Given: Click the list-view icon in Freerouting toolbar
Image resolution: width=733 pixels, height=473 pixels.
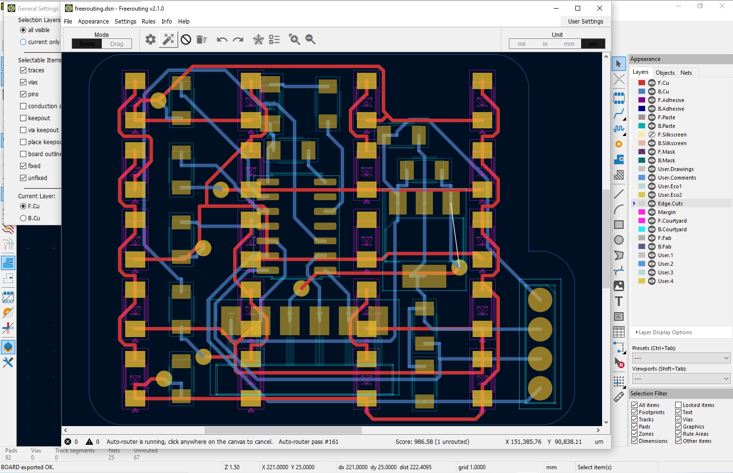Looking at the screenshot, I should [x=274, y=39].
